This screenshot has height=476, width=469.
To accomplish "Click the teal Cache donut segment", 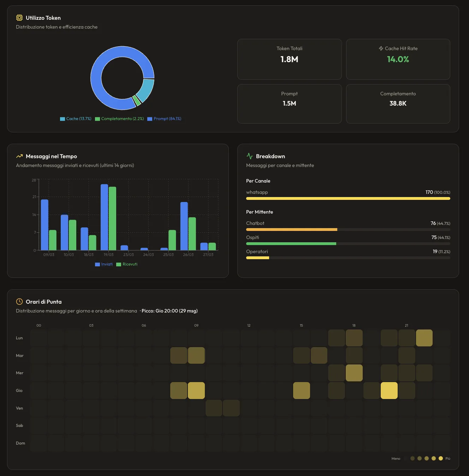I will point(146,90).
